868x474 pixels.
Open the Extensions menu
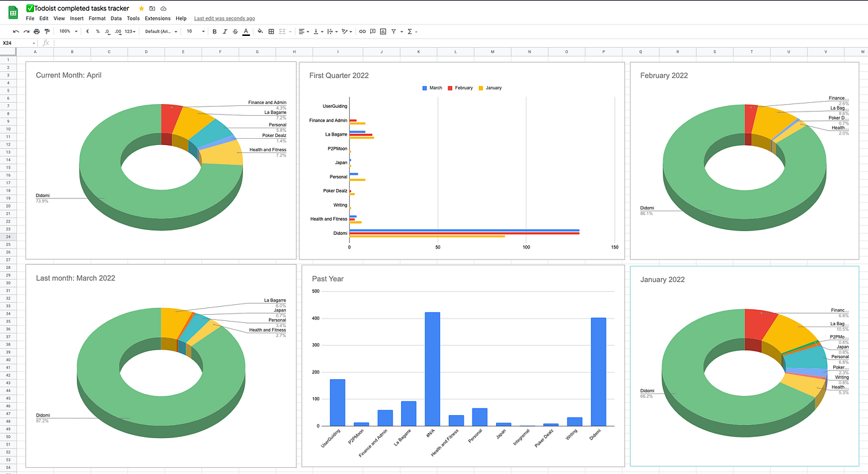(x=157, y=19)
